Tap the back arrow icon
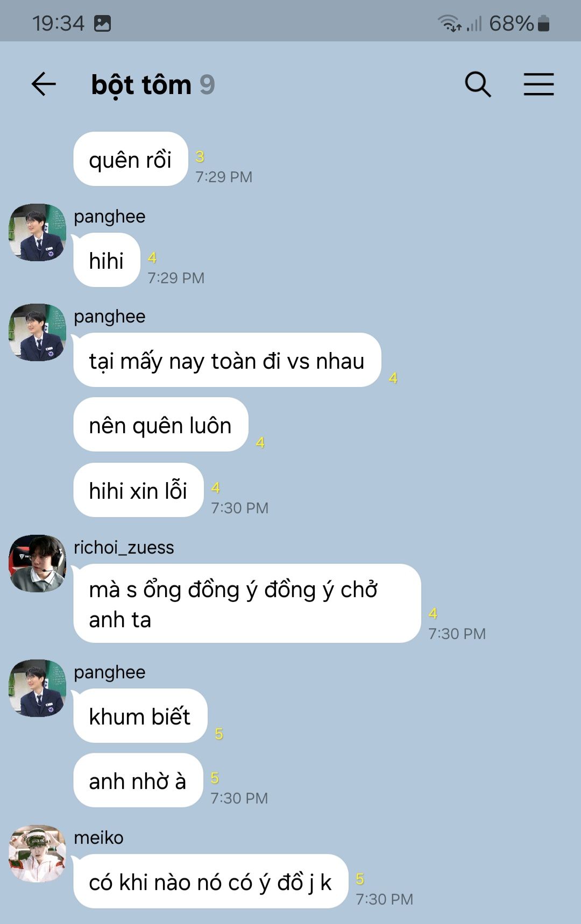 pos(44,84)
